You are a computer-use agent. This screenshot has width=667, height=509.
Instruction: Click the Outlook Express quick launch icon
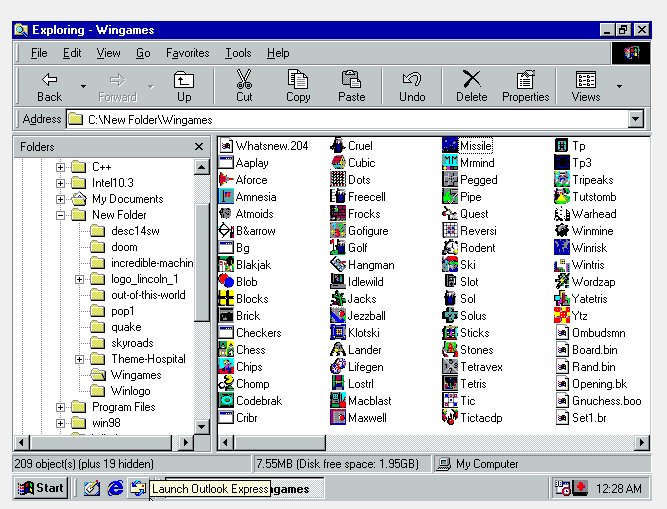pyautogui.click(x=138, y=488)
